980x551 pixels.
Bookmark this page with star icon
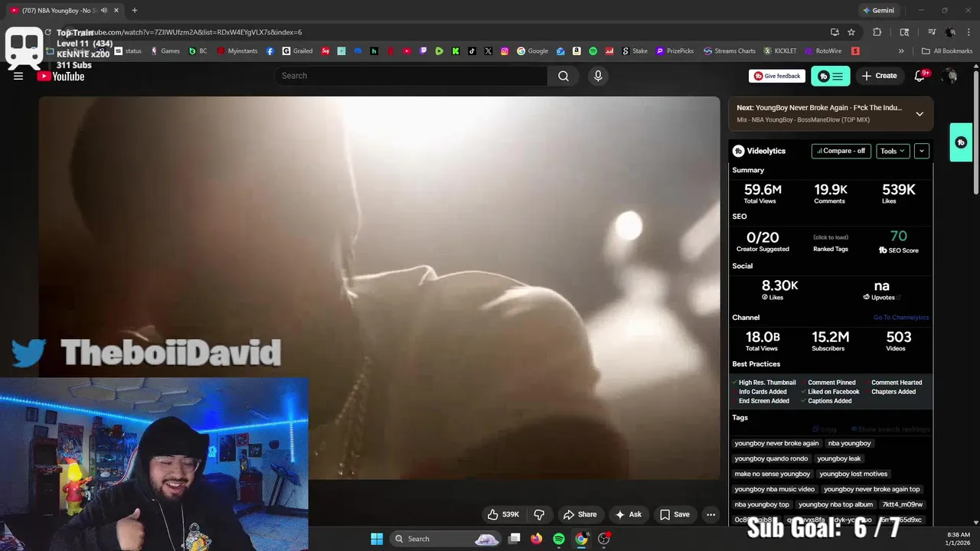(x=851, y=32)
